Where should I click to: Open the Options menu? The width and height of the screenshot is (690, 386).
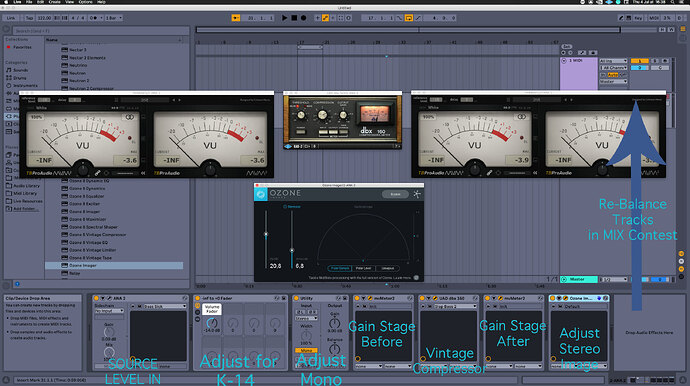85,2
